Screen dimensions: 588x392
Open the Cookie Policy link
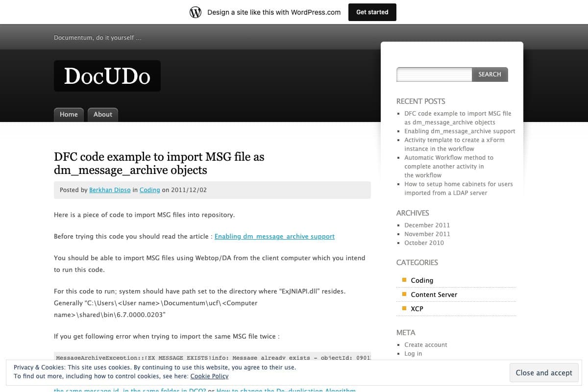(x=209, y=376)
